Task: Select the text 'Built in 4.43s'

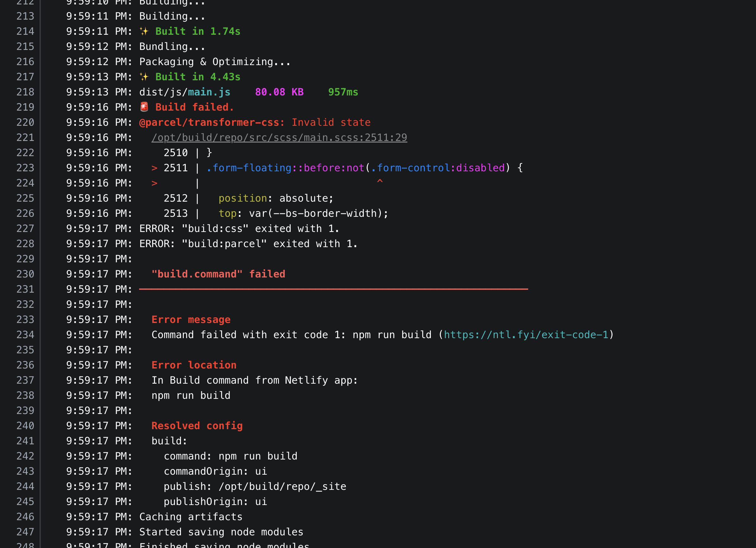Action: tap(198, 77)
